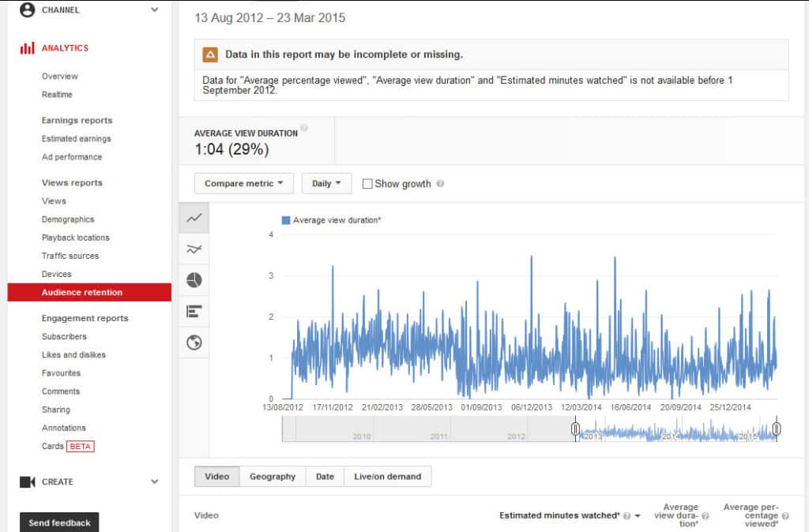Open the Subscribers report

coord(65,336)
